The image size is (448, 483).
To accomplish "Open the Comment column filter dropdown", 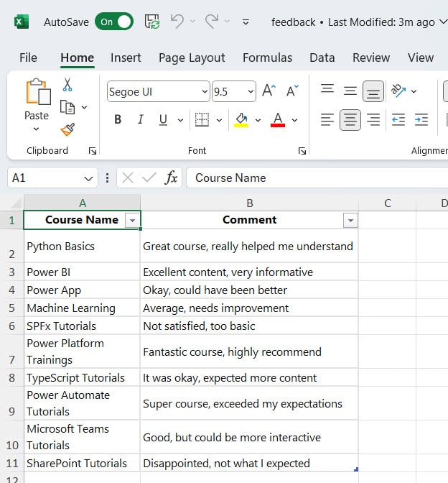I will click(350, 221).
